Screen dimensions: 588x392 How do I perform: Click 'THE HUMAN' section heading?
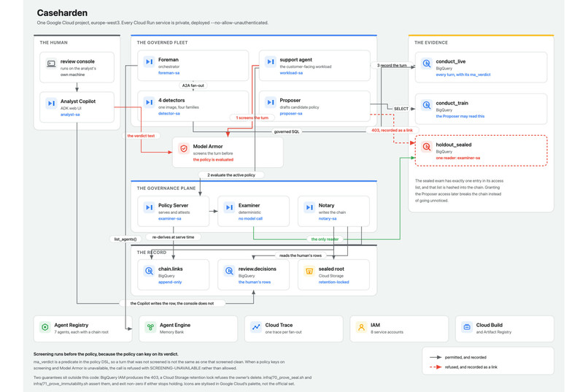54,42
